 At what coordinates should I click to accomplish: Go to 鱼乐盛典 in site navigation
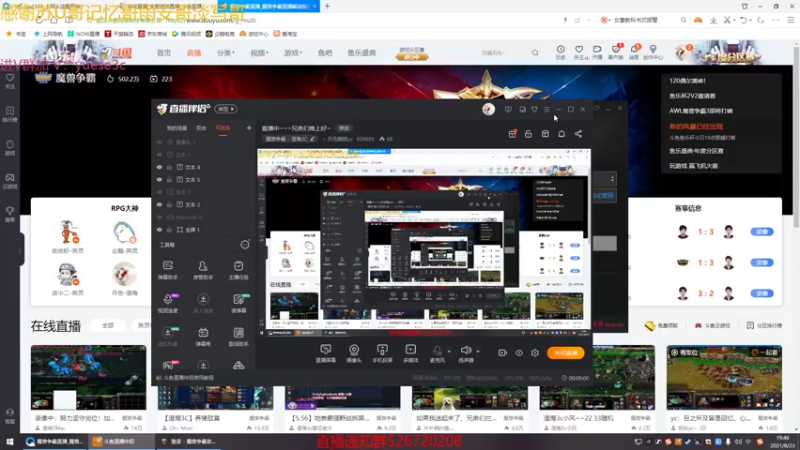tap(362, 53)
